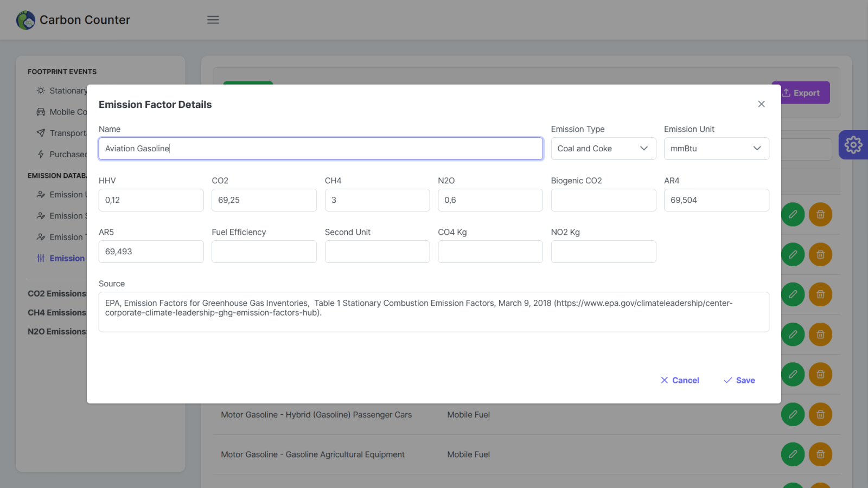
Task: Close the Emission Factor Details dialog
Action: [761, 104]
